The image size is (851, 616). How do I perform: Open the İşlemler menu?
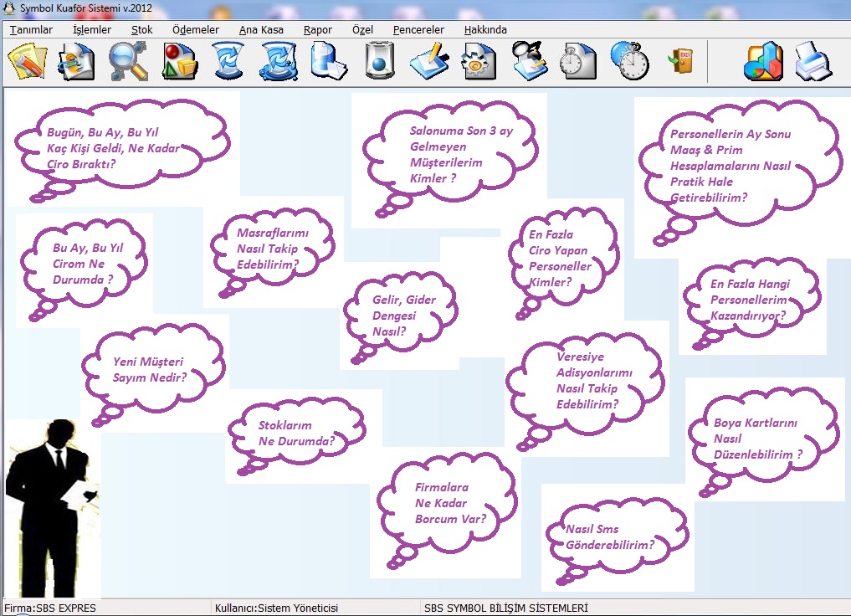[92, 30]
